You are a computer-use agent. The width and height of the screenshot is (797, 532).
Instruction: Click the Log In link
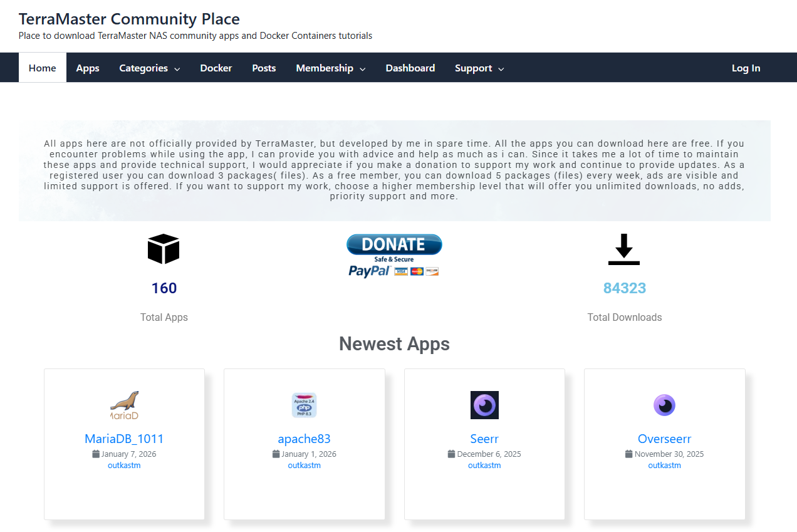[746, 68]
